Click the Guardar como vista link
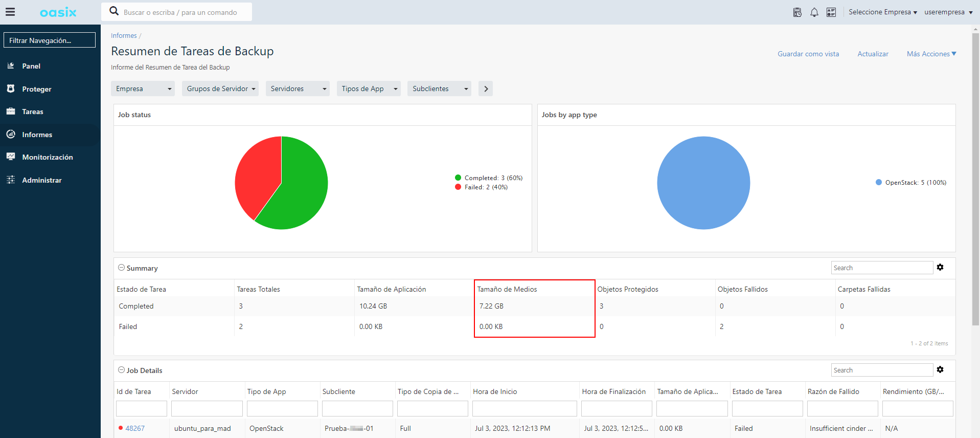The image size is (980, 438). tap(808, 54)
